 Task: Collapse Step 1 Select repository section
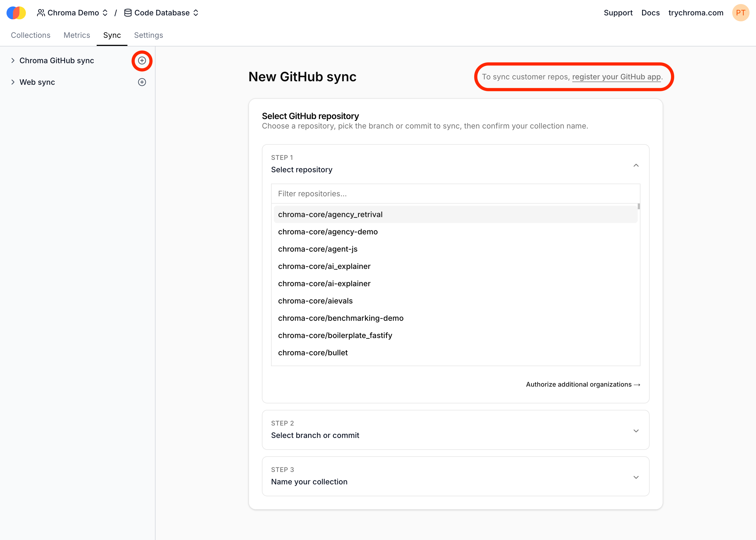click(636, 165)
